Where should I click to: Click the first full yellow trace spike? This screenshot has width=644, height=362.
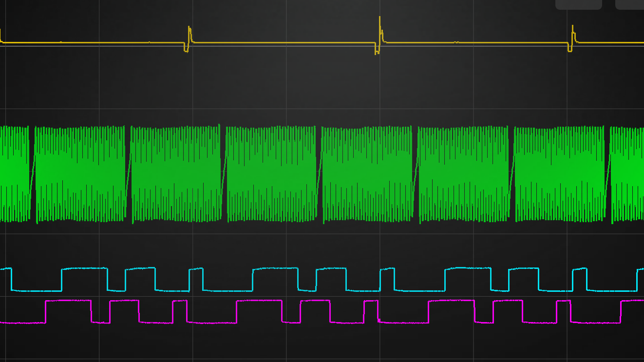[189, 34]
